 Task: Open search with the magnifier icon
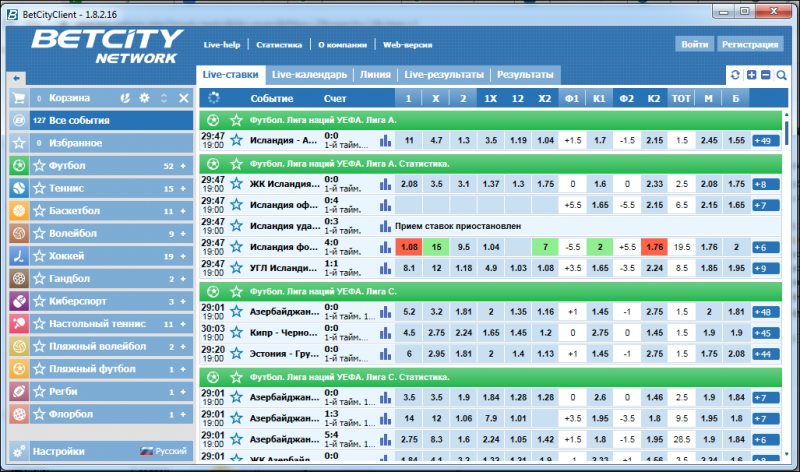coord(781,76)
